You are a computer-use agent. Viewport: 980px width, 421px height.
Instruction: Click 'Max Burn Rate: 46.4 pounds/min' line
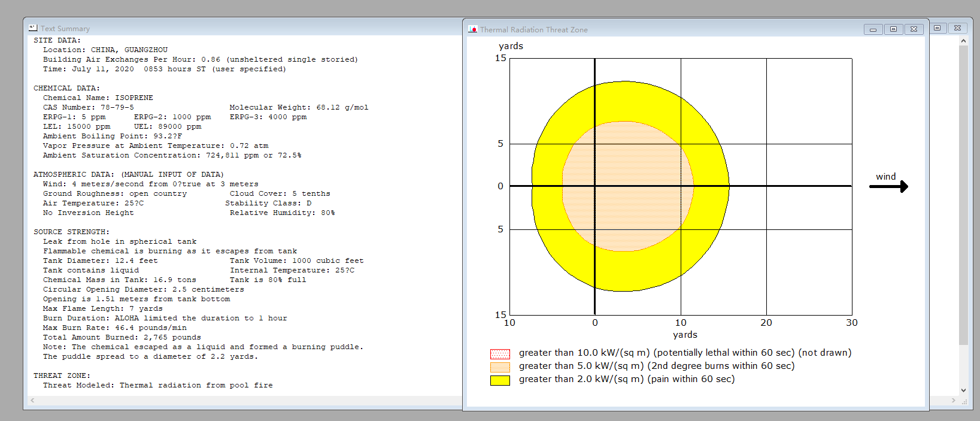(x=114, y=328)
